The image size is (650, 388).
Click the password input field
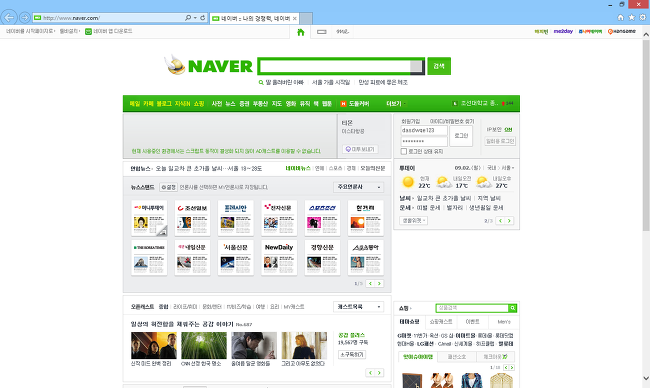424,141
